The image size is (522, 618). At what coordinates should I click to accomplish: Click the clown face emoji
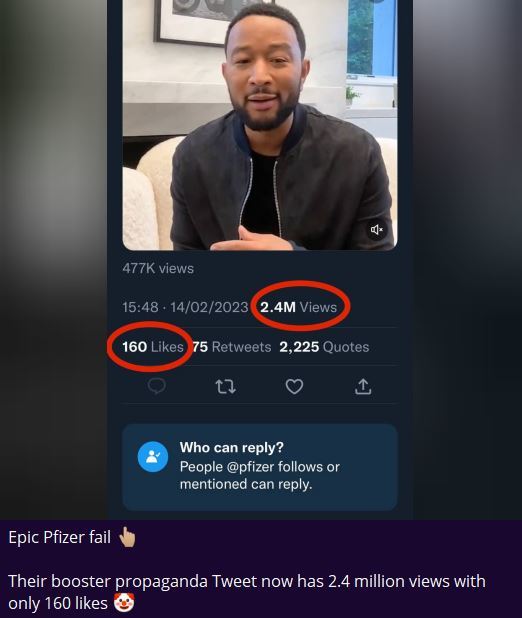tap(124, 603)
